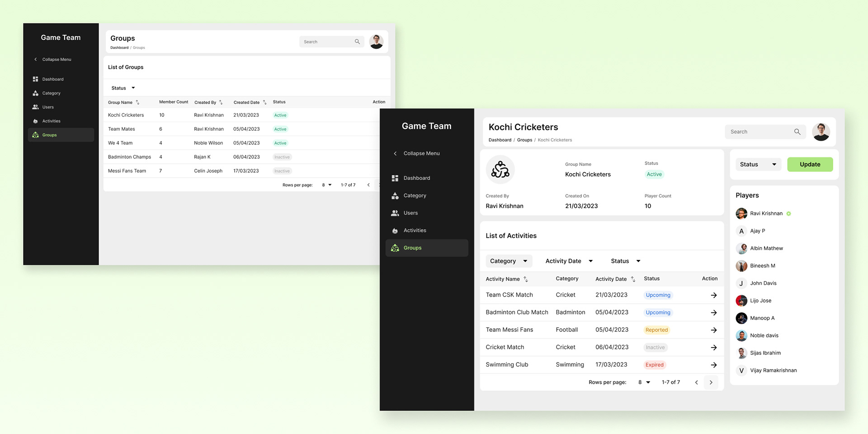This screenshot has width=868, height=434.
Task: Sort groups list by Created Date
Action: click(x=264, y=102)
